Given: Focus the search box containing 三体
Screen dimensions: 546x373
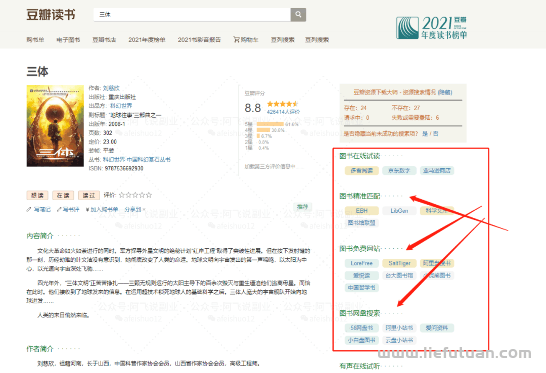Looking at the screenshot, I should pyautogui.click(x=192, y=15).
